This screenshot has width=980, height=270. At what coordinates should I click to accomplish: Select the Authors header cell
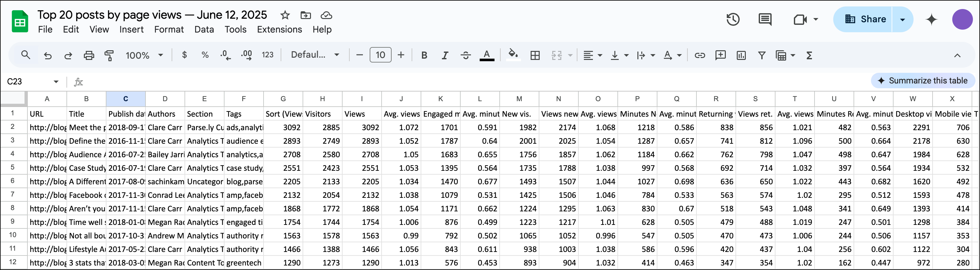pos(165,113)
